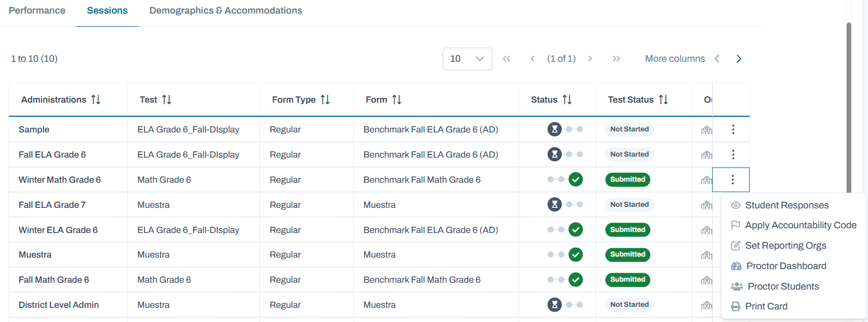
Task: Jump to last page of results
Action: coord(616,59)
